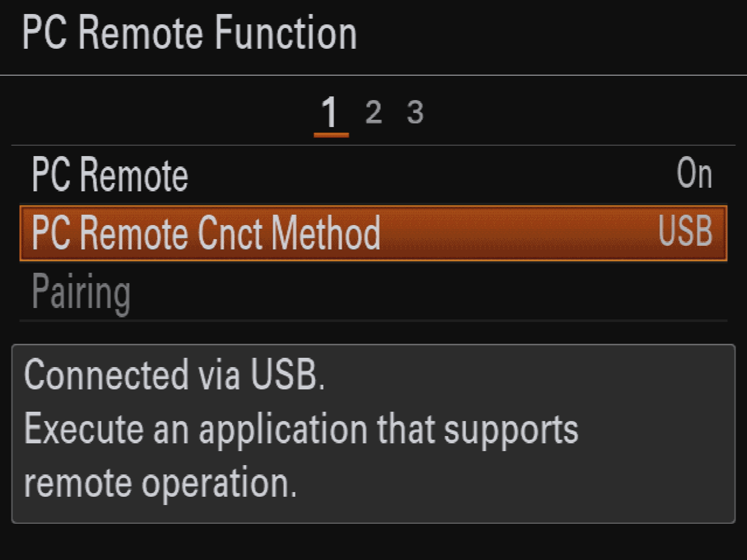Viewport: 747px width, 560px height.
Task: Select menu page 1 tab
Action: pos(330,112)
